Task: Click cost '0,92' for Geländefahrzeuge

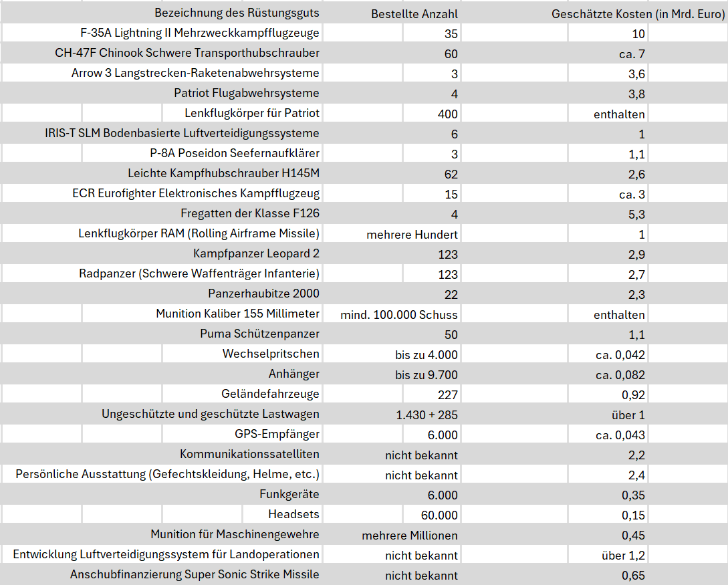Action: point(633,394)
